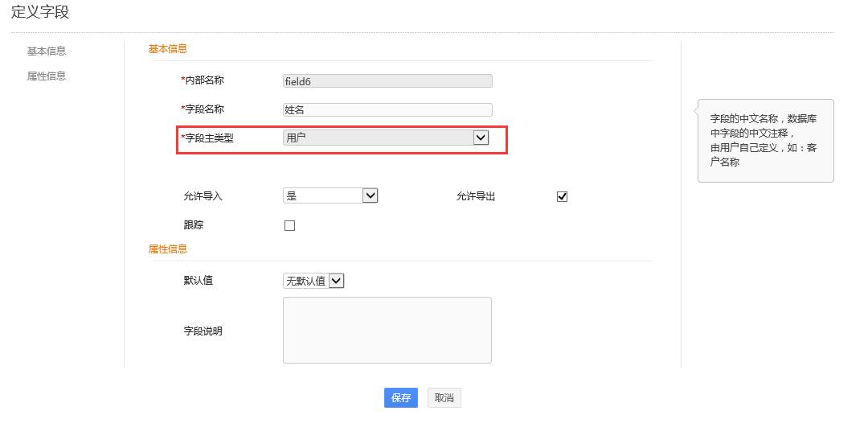
Task: Click the 定义字段 page title
Action: coord(40,12)
